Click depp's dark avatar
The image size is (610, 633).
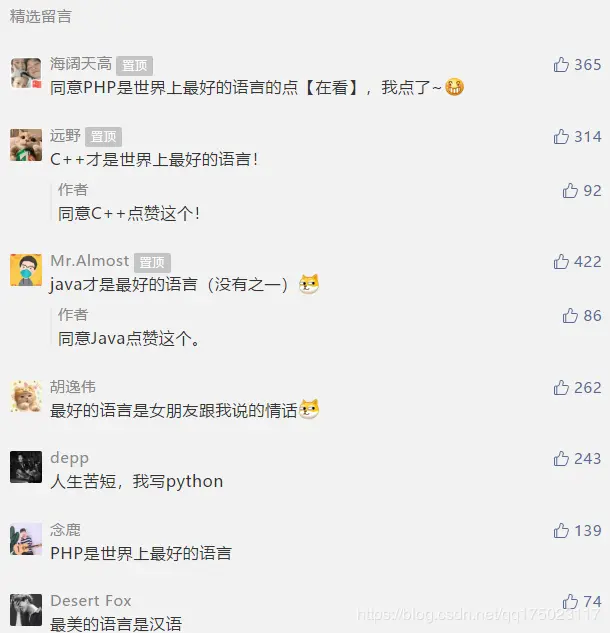[26, 467]
